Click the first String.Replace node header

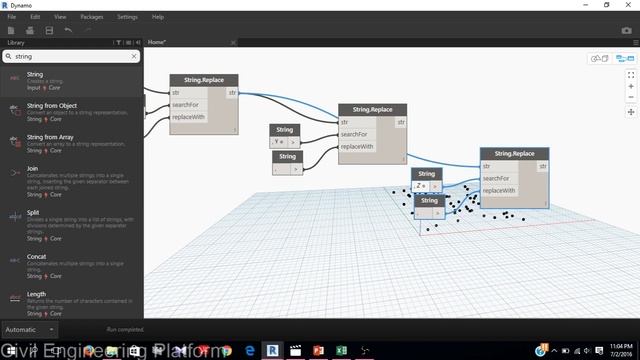pyautogui.click(x=204, y=80)
